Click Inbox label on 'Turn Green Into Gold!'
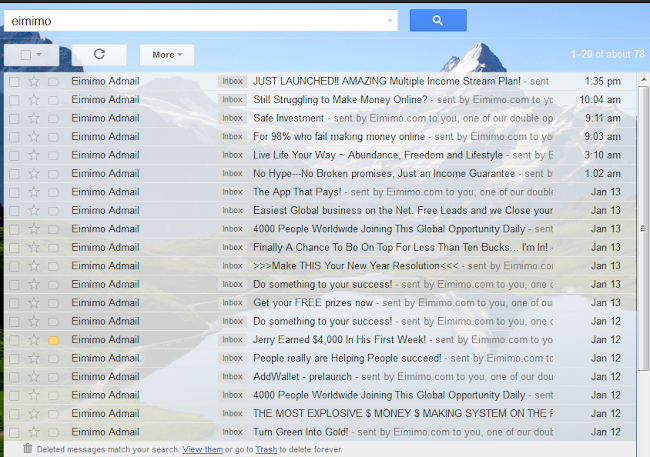Image resolution: width=650 pixels, height=457 pixels. click(x=232, y=432)
